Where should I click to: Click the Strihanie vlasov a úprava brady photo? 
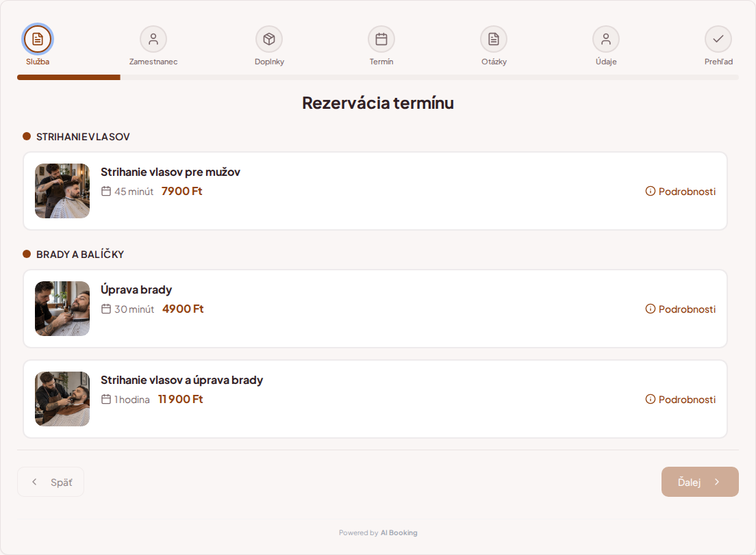coord(62,399)
